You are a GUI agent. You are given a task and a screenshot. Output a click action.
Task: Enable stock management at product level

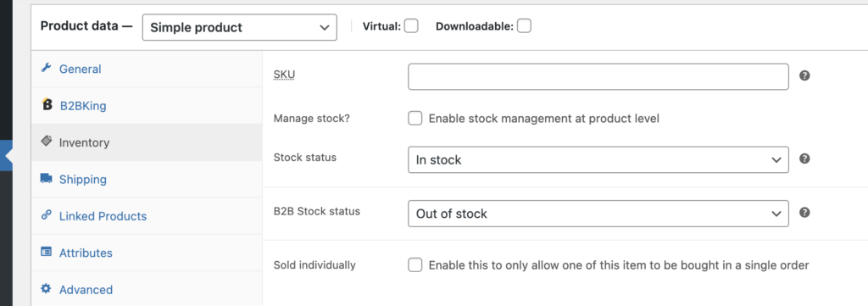click(415, 119)
